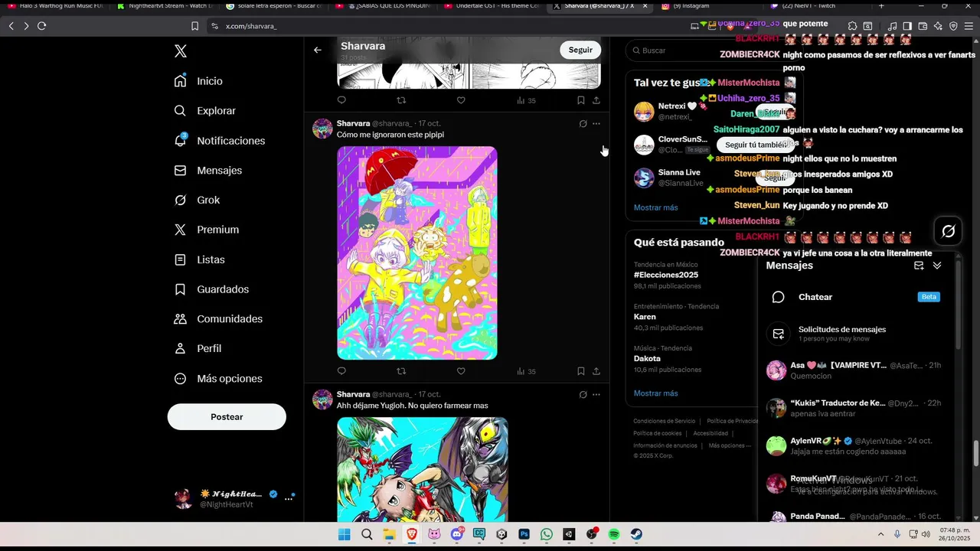Open Más opciones in sidebar
This screenshot has width=980, height=551.
click(x=218, y=379)
